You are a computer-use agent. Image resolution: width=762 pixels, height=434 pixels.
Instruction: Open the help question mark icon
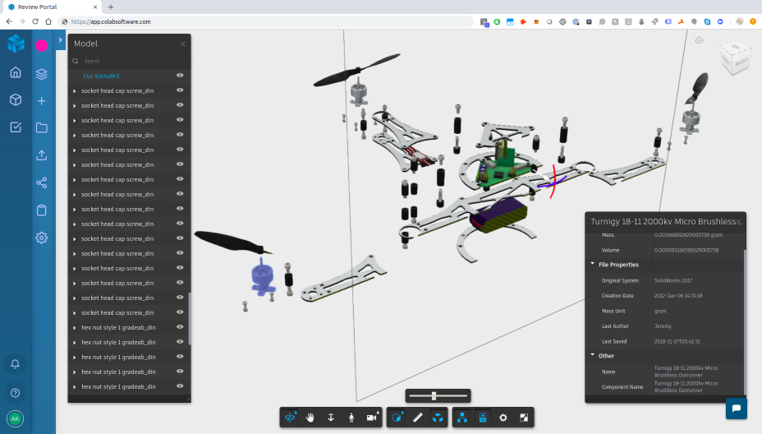[15, 393]
